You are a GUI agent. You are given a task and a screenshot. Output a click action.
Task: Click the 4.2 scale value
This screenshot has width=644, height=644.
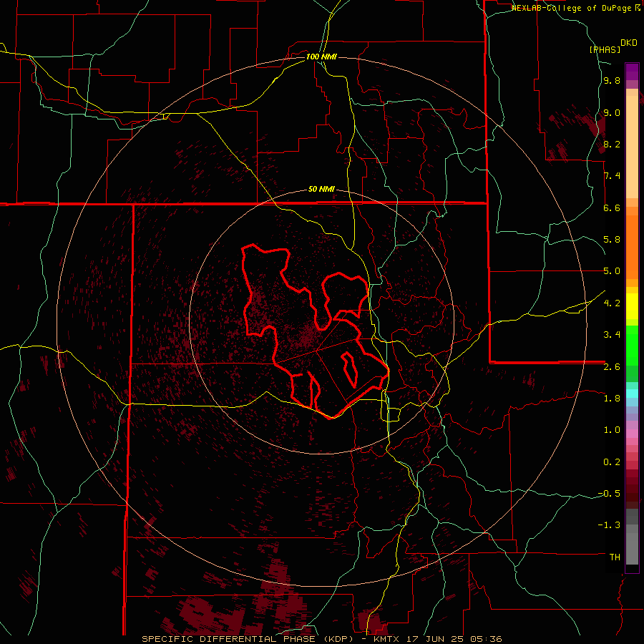click(612, 303)
